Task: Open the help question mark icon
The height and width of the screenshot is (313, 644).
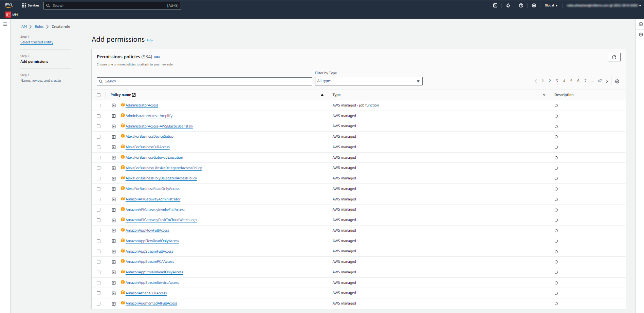Action: (x=521, y=5)
